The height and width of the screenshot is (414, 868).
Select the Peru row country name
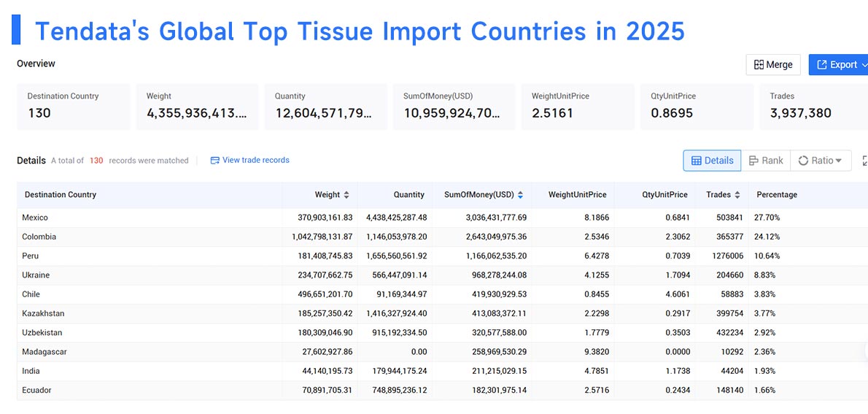[x=30, y=256]
